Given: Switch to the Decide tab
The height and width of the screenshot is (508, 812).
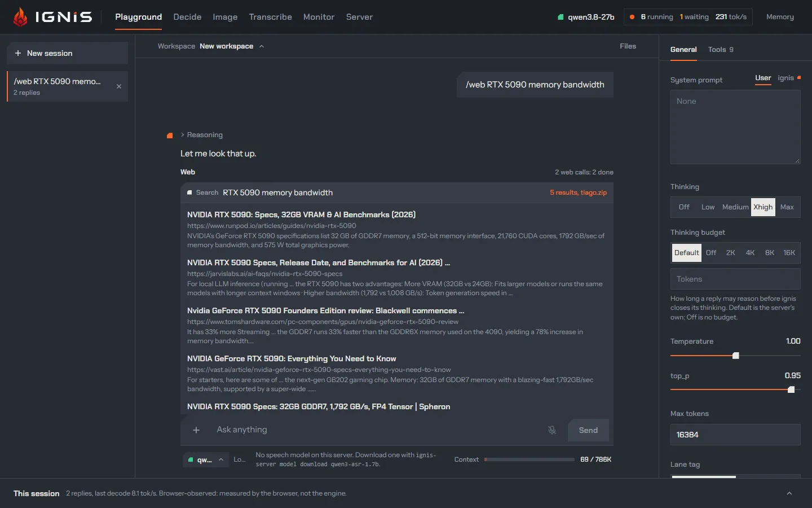Looking at the screenshot, I should (187, 17).
